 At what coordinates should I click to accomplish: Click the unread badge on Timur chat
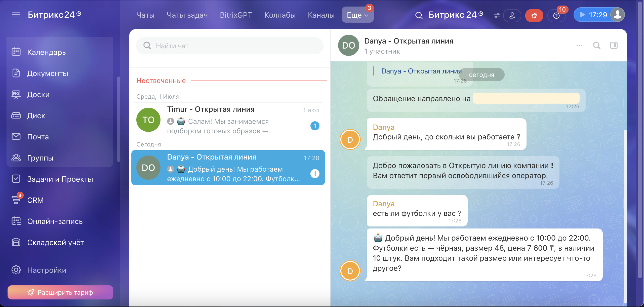(x=315, y=126)
